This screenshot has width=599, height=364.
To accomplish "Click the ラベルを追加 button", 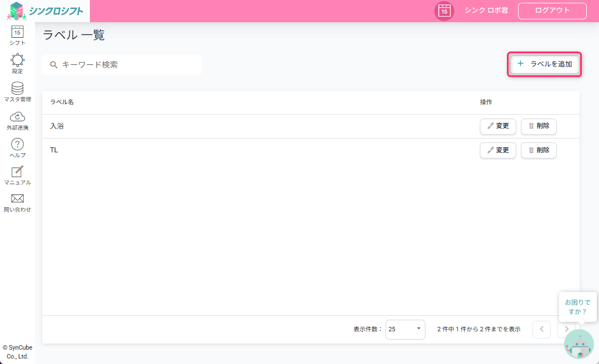I will (x=545, y=64).
